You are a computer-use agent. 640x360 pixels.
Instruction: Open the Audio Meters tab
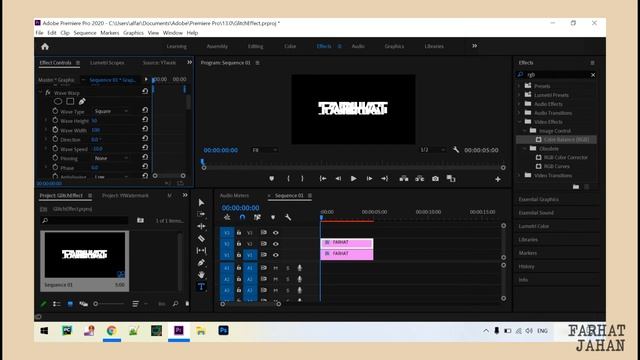click(x=234, y=196)
